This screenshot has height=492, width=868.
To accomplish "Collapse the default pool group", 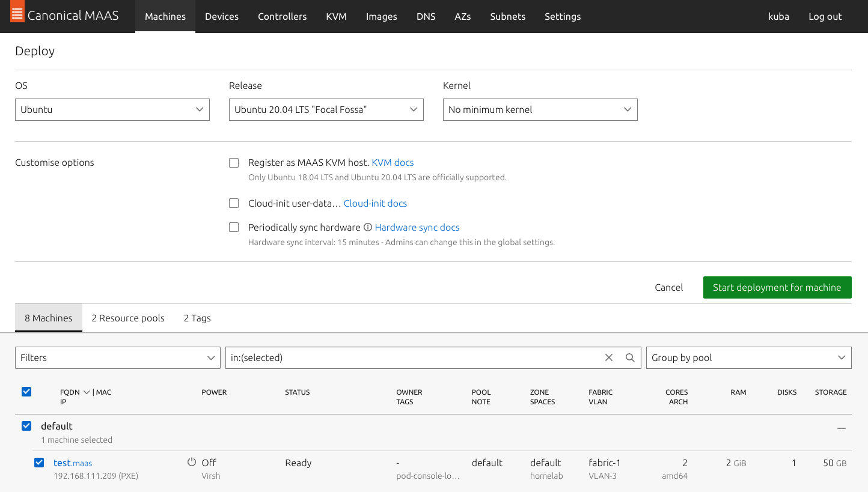I will tap(842, 428).
